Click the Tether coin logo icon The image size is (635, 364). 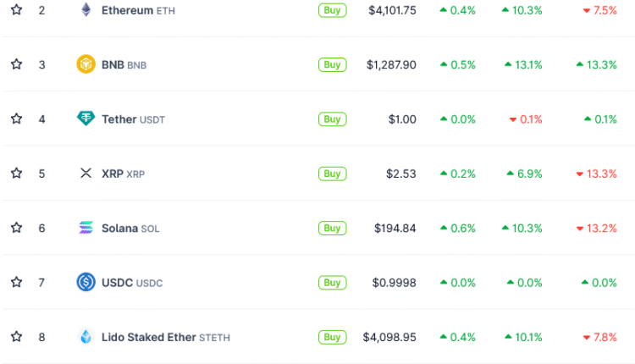pos(86,119)
